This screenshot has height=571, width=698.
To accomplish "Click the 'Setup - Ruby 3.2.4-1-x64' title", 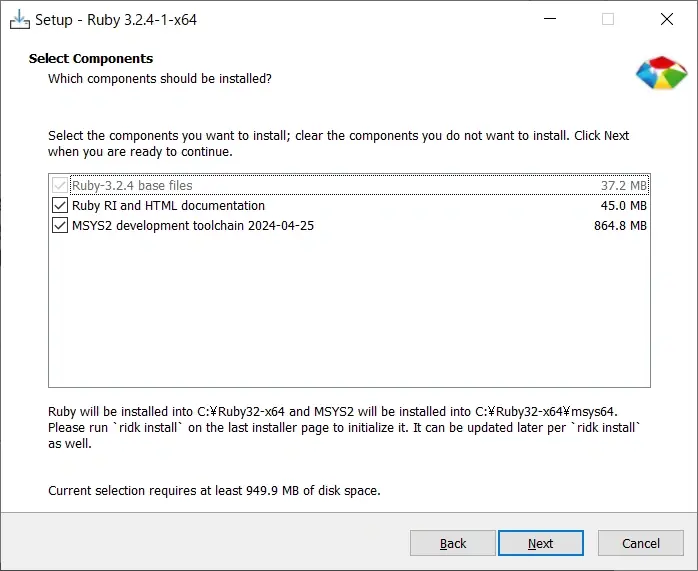I will point(116,20).
